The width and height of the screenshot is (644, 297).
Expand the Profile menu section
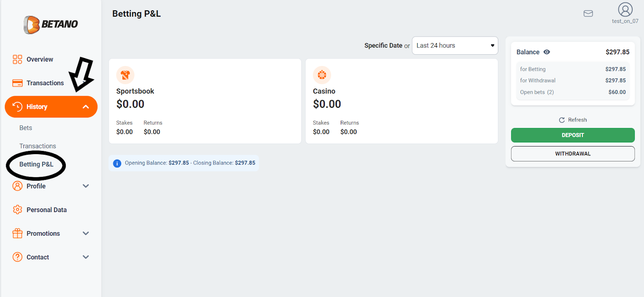pyautogui.click(x=85, y=186)
